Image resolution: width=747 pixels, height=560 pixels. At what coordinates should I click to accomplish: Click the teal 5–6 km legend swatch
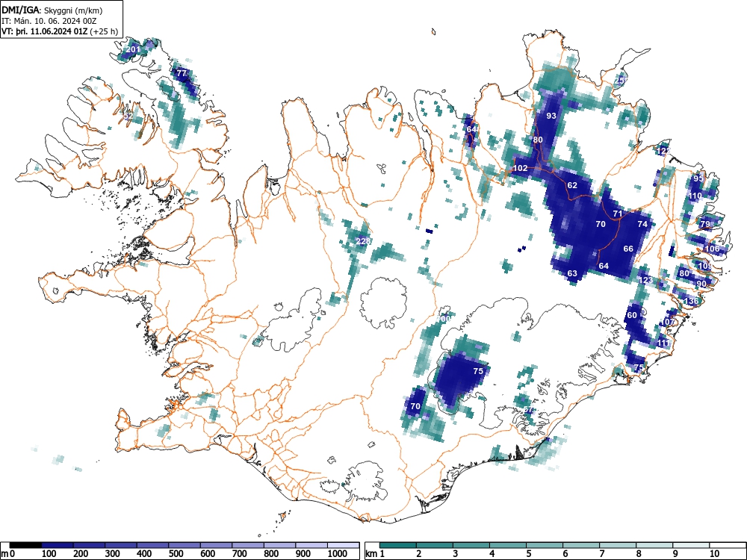[x=544, y=545]
